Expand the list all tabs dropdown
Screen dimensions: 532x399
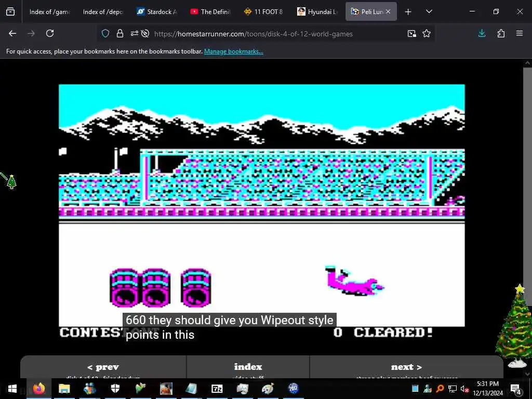[x=429, y=11]
